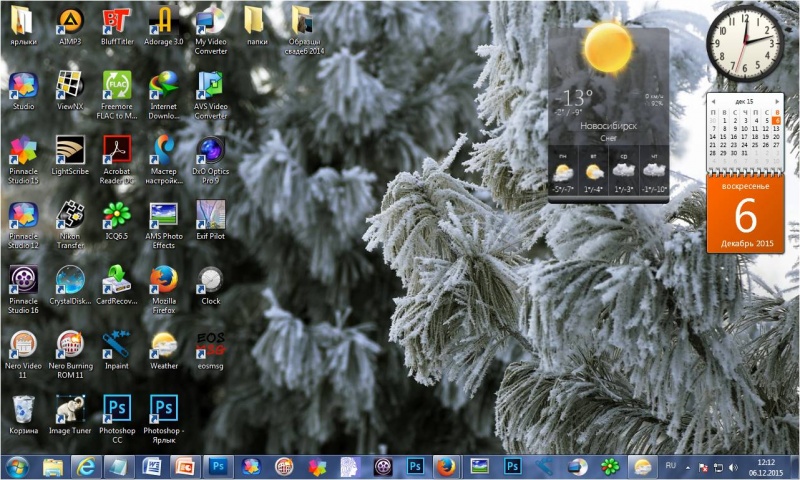Open Internet Explorer from the taskbar

(x=88, y=466)
